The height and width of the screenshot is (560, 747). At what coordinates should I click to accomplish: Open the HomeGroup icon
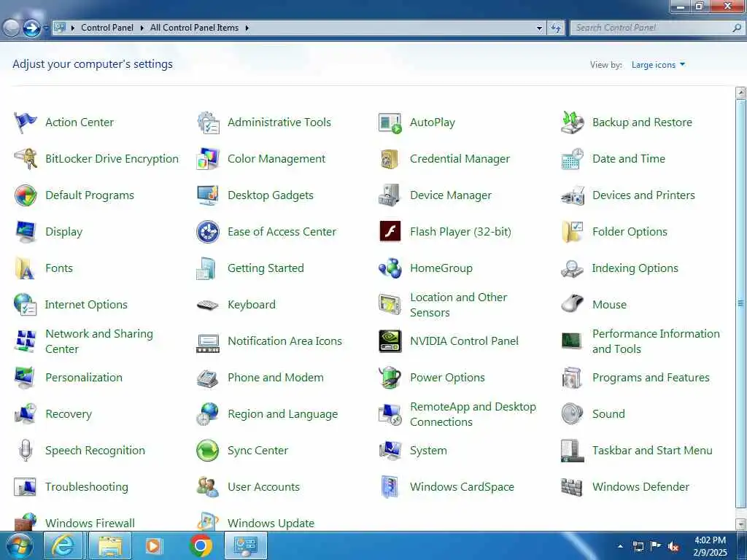coord(390,268)
